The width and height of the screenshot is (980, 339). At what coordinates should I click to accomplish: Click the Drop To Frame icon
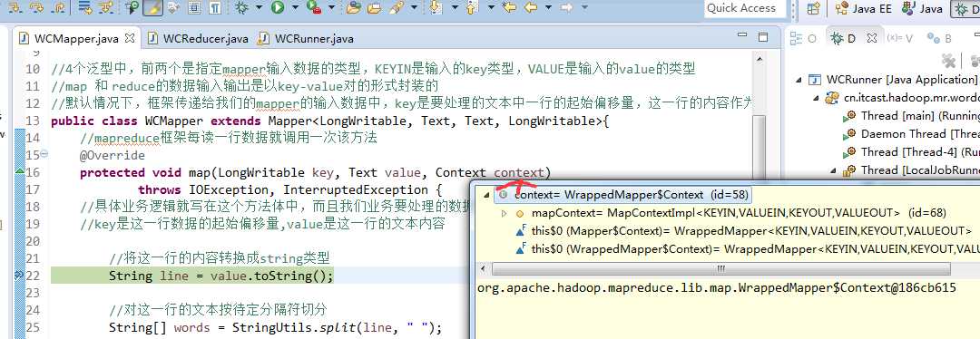pyautogui.click(x=85, y=7)
